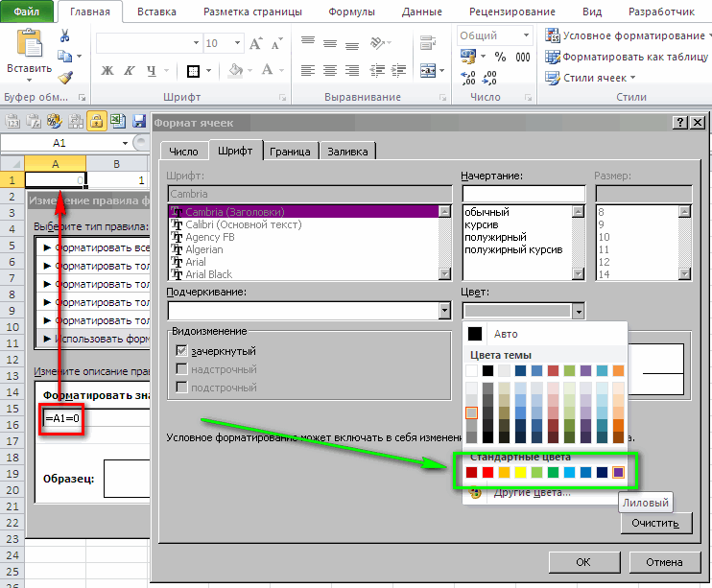Image resolution: width=712 pixels, height=588 pixels.
Task: Toggle italic (К) formatting
Action: [x=130, y=70]
